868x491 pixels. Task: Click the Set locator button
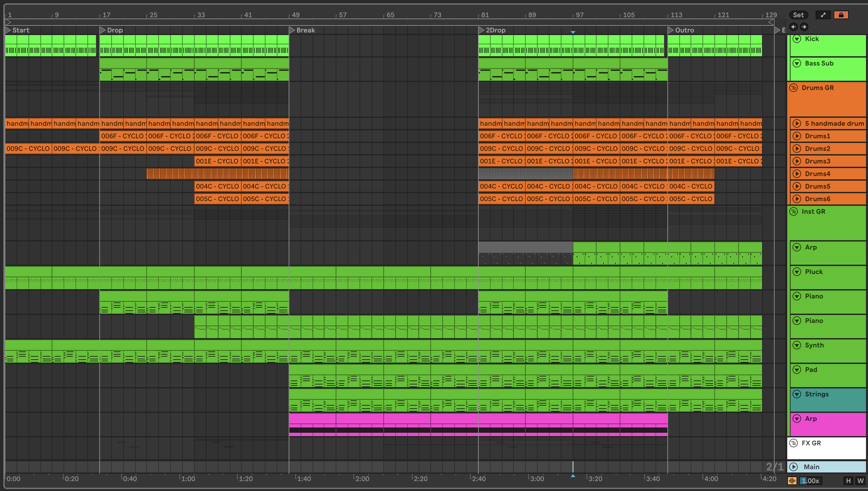point(798,15)
